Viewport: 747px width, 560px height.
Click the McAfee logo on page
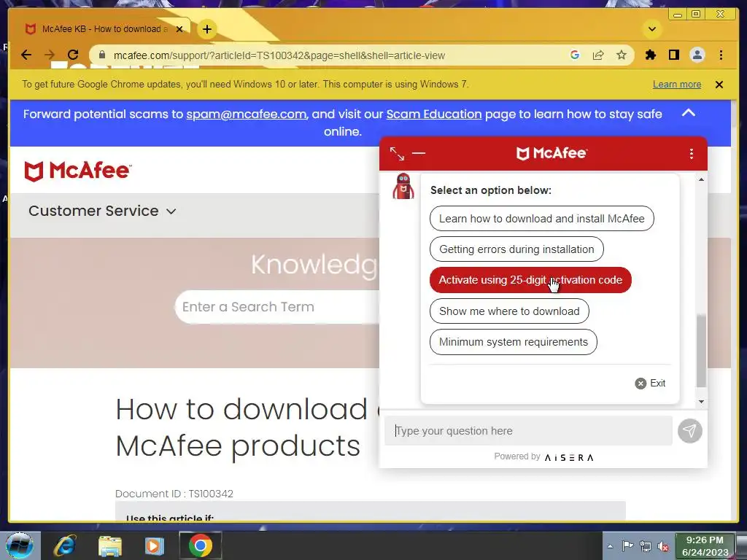click(x=78, y=171)
